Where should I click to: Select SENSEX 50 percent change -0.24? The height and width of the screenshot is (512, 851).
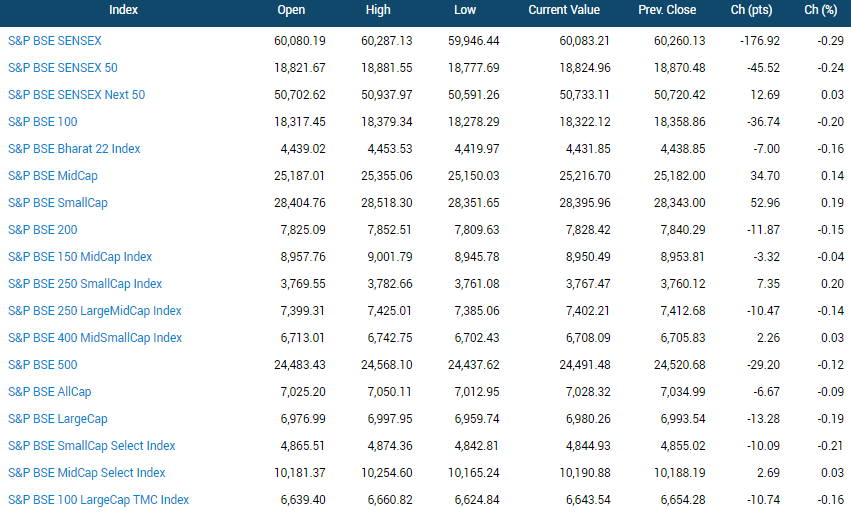click(831, 68)
